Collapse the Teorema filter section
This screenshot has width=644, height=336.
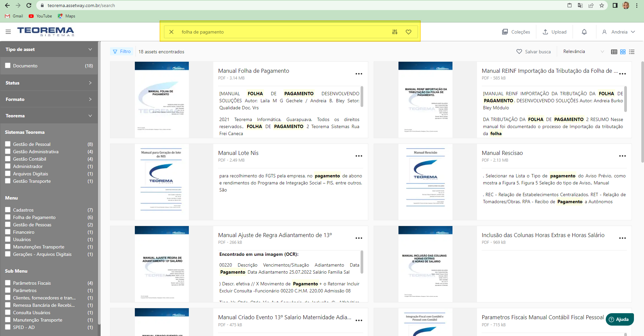click(x=49, y=116)
